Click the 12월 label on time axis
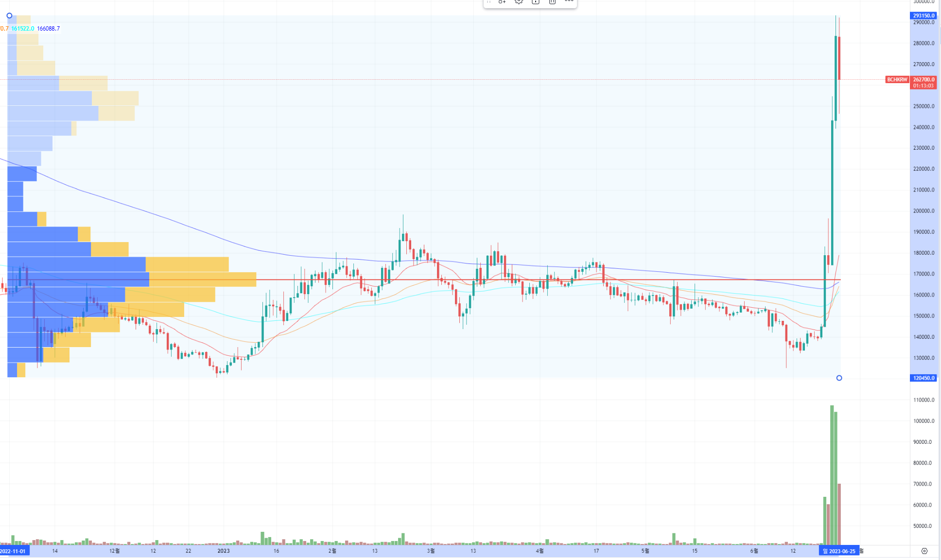This screenshot has width=941, height=560. 114,551
